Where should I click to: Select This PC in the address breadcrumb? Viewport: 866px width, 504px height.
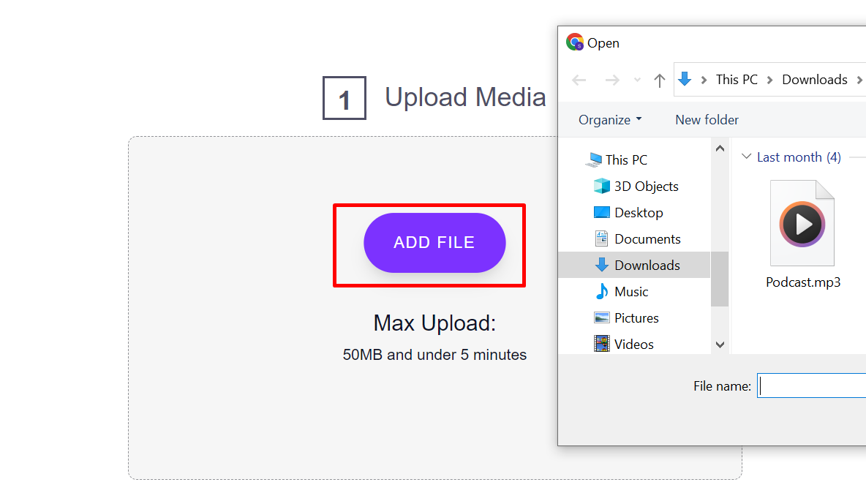[x=737, y=80]
